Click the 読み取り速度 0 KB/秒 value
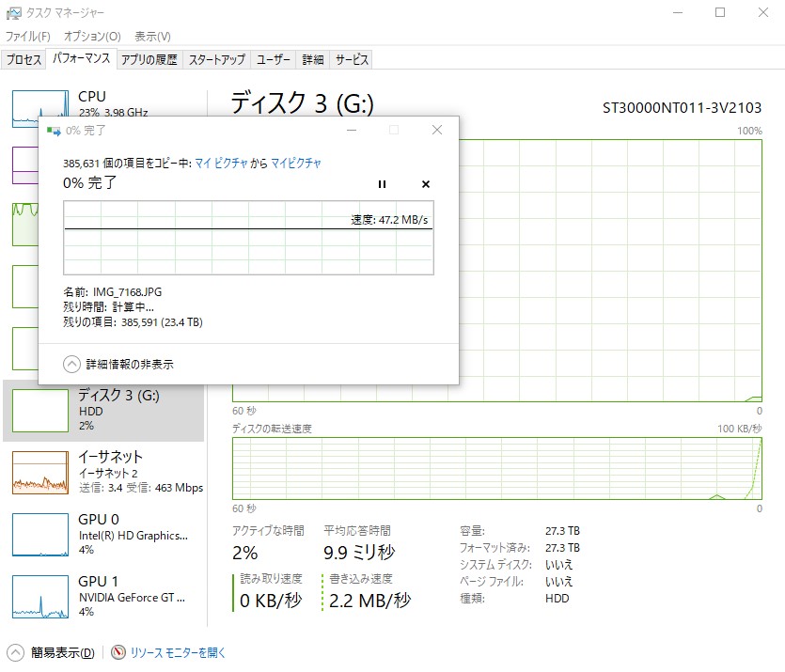The height and width of the screenshot is (672, 785). pyautogui.click(x=271, y=601)
